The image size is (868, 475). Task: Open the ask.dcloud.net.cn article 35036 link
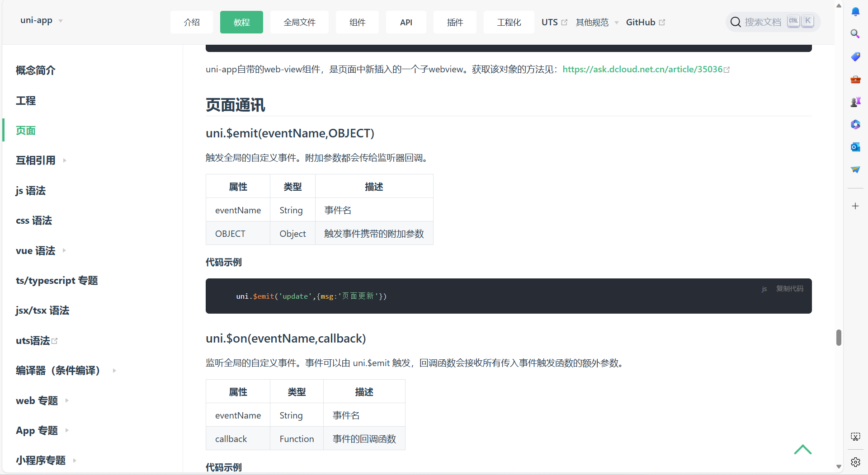tap(642, 69)
